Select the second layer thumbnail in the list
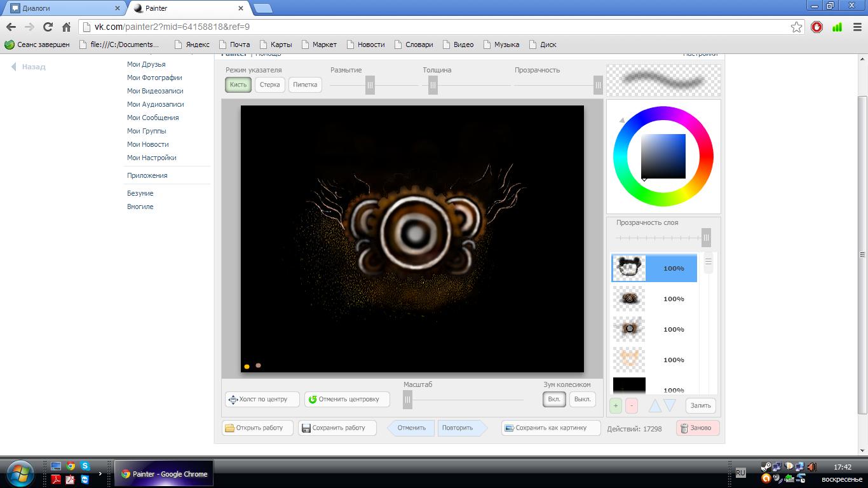The image size is (868, 488). point(629,299)
